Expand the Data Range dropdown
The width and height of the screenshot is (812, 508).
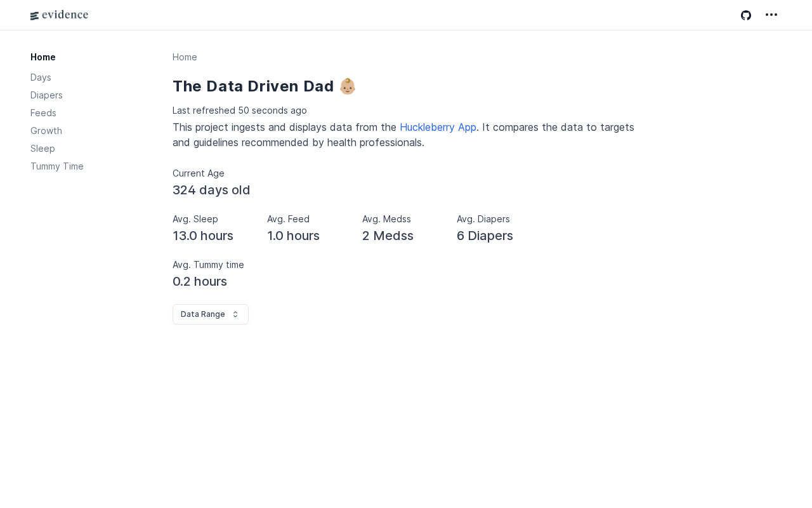tap(210, 314)
